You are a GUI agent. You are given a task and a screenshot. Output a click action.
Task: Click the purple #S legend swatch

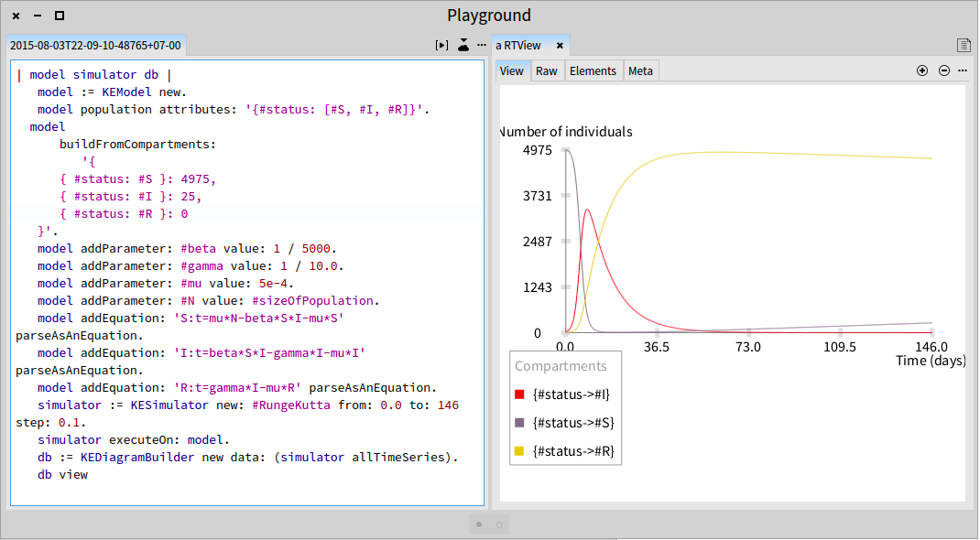coord(519,423)
